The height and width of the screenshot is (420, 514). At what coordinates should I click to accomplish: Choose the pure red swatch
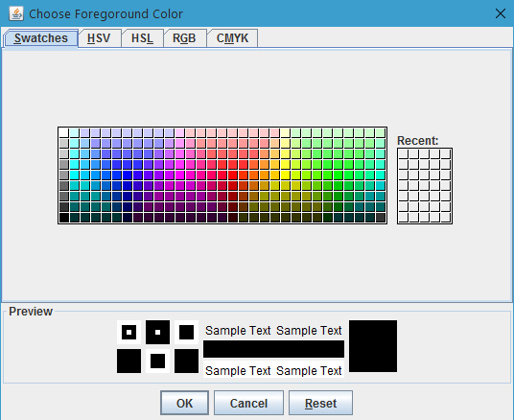pyautogui.click(x=232, y=175)
